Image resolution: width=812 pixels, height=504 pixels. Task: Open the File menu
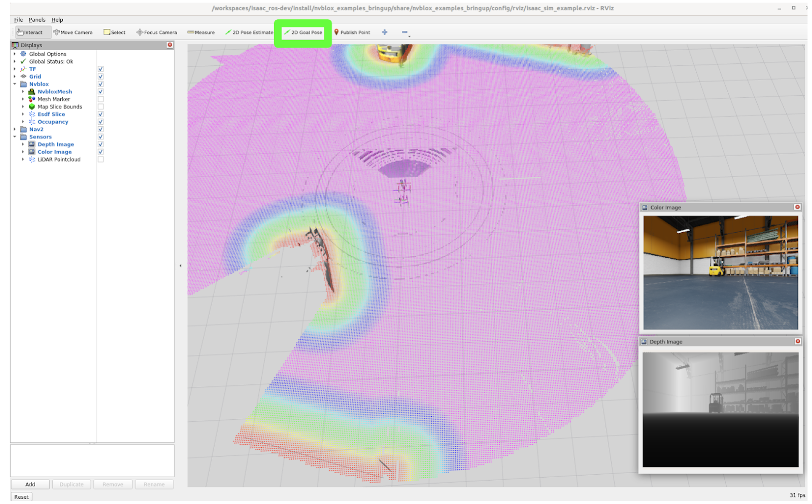[x=18, y=20]
